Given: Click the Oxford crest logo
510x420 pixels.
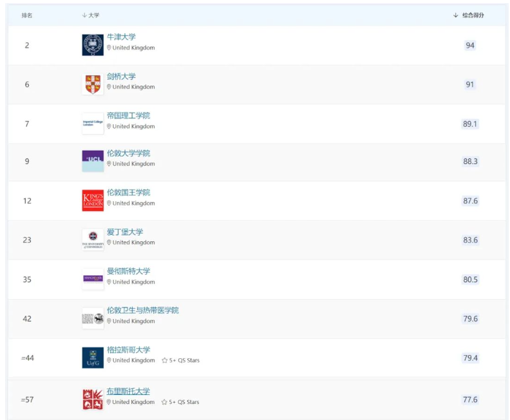Looking at the screenshot, I should [x=93, y=45].
